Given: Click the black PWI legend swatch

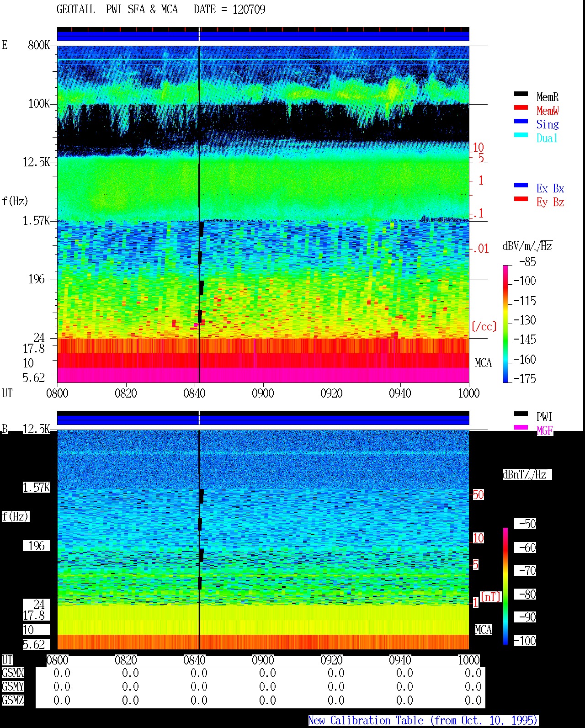Looking at the screenshot, I should (521, 414).
